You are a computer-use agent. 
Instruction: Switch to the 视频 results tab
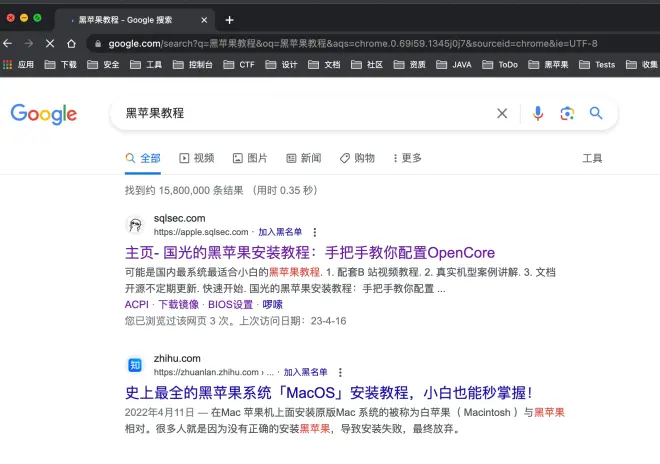coord(197,158)
